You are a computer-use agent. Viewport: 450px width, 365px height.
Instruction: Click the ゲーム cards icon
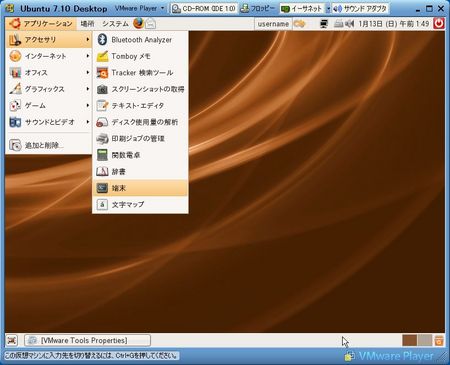pyautogui.click(x=15, y=106)
